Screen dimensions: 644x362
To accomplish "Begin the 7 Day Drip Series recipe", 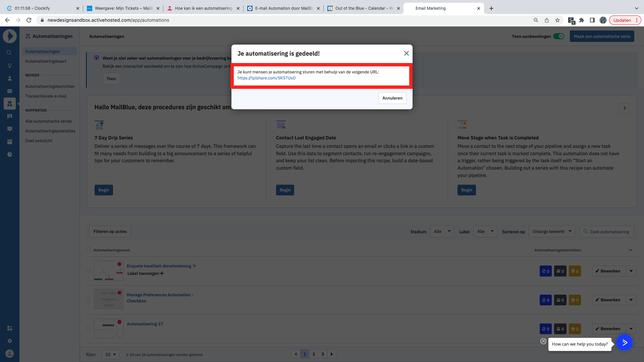I will click(x=104, y=190).
